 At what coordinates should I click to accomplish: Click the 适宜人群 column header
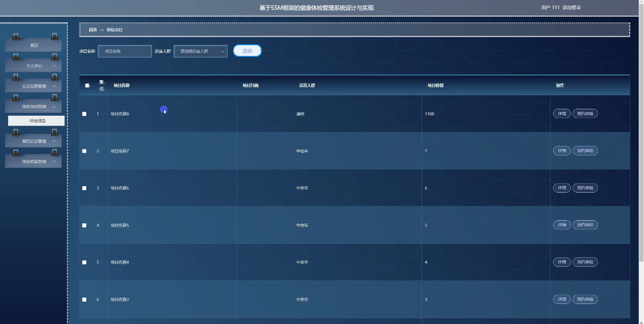point(307,85)
